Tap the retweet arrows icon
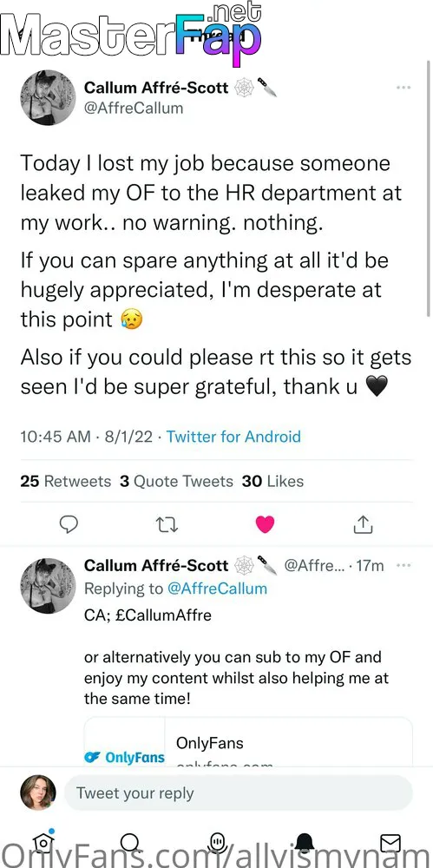The height and width of the screenshot is (868, 433). [x=166, y=523]
